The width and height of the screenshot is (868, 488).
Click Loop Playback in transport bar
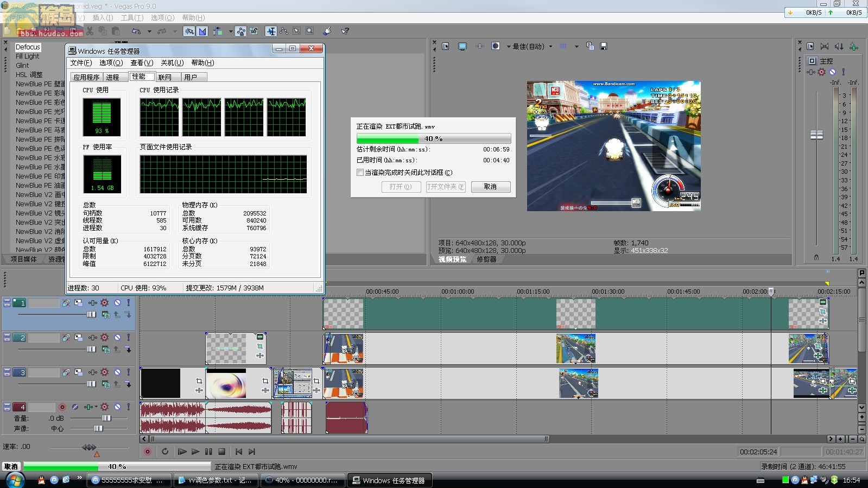(x=165, y=452)
